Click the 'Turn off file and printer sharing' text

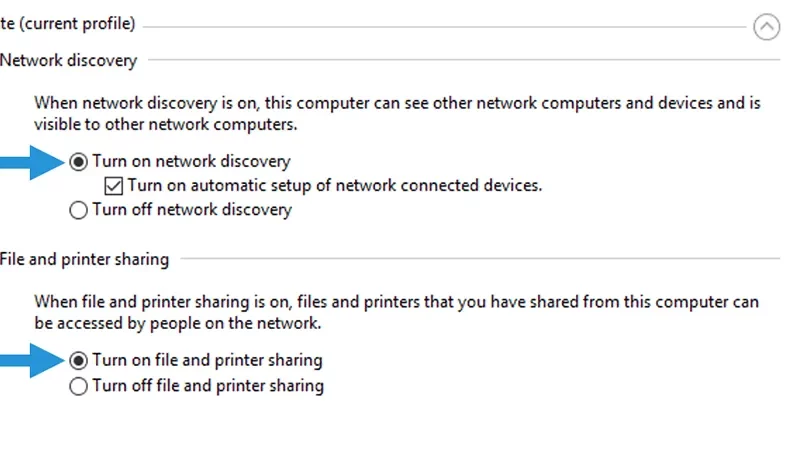click(208, 386)
